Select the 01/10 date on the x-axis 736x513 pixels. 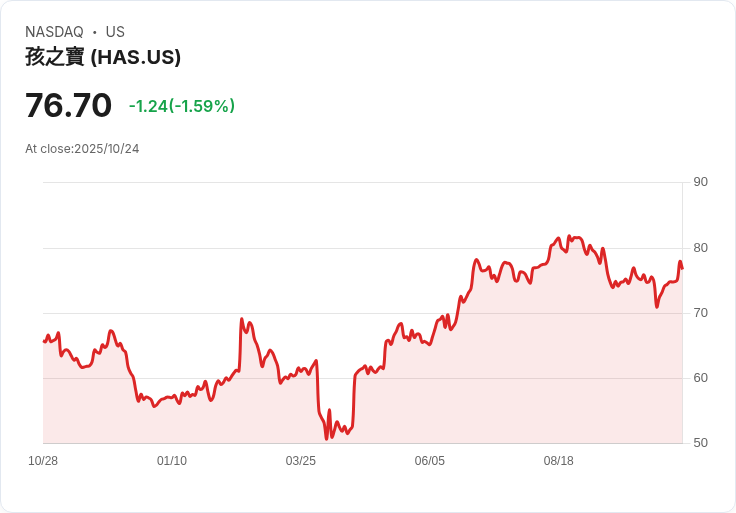point(172,461)
